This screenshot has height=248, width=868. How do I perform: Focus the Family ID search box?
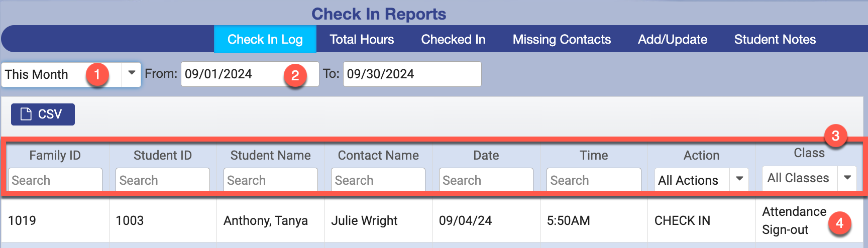(x=55, y=180)
